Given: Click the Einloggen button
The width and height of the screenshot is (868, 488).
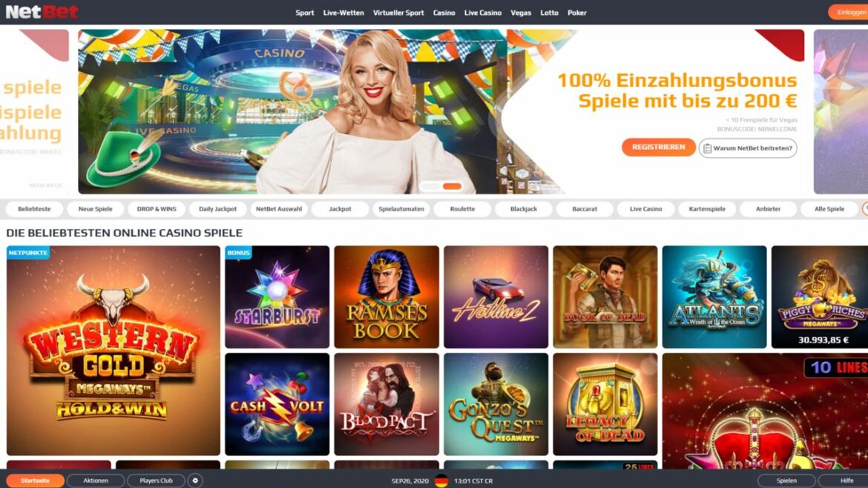Looking at the screenshot, I should pyautogui.click(x=849, y=12).
